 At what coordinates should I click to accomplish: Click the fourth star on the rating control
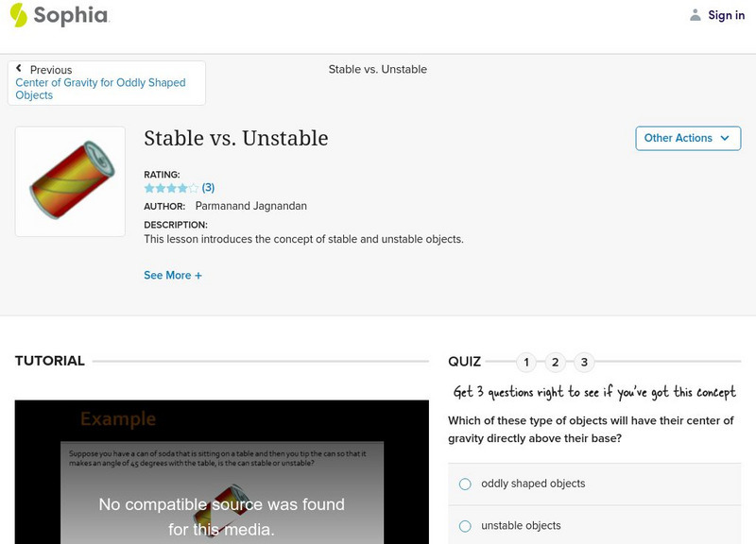(x=181, y=188)
